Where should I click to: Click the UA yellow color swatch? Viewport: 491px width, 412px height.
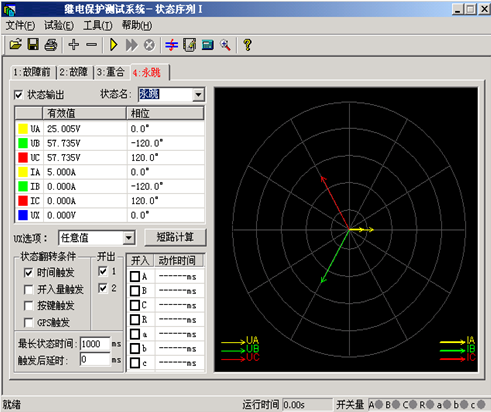click(23, 129)
